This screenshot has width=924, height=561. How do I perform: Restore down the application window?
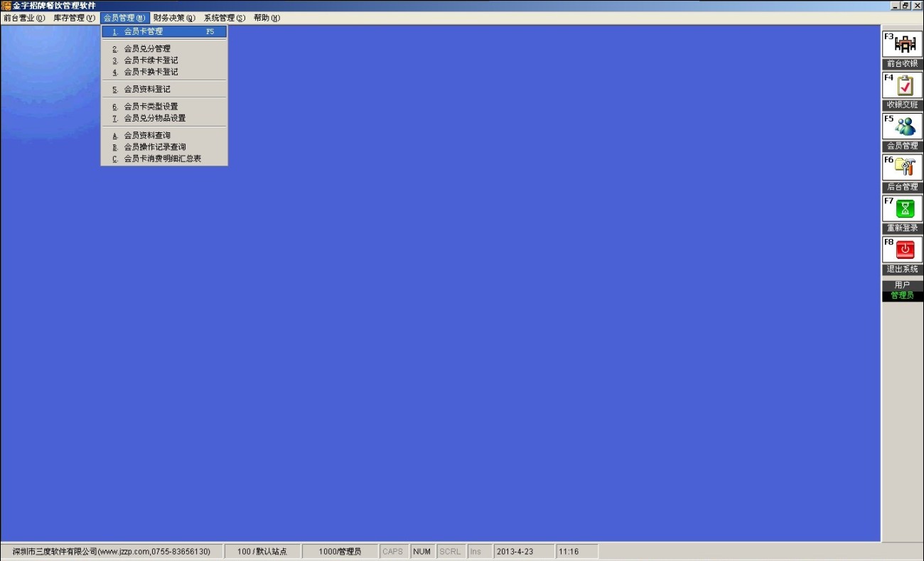click(906, 6)
